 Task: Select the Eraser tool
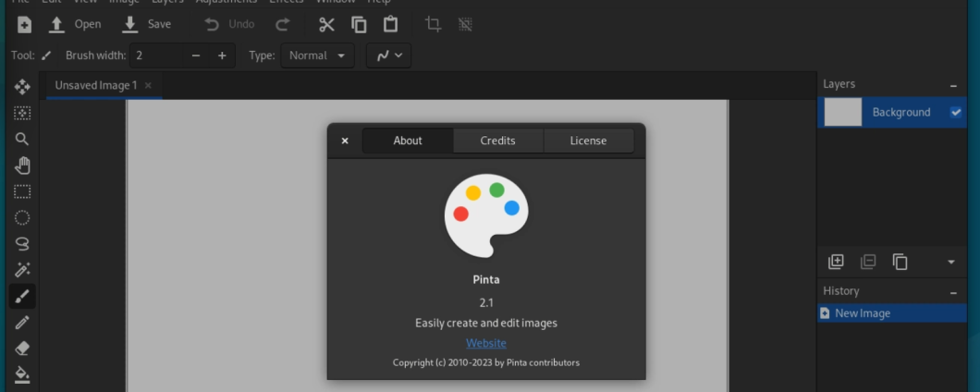point(22,349)
